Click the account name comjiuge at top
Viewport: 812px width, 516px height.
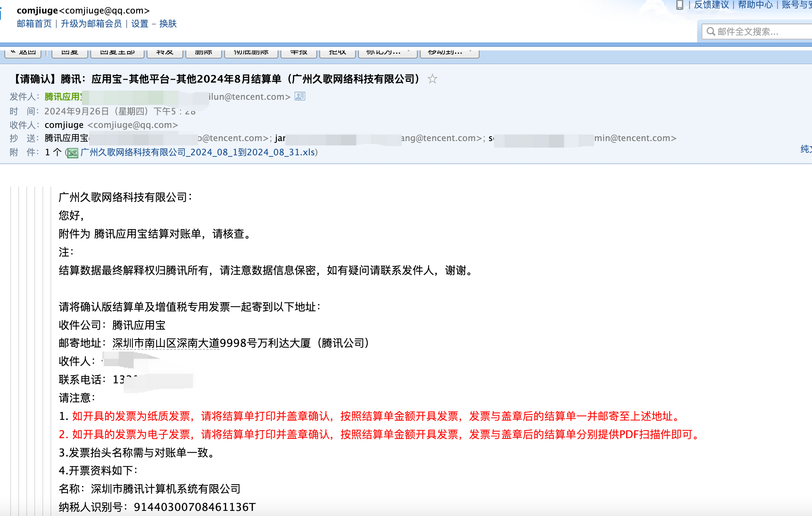pos(37,11)
